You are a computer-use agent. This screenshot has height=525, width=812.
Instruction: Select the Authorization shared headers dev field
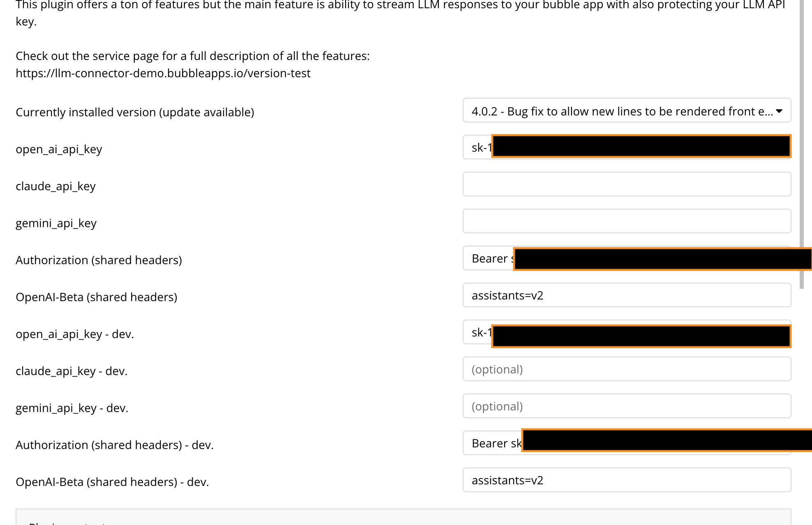(x=627, y=443)
